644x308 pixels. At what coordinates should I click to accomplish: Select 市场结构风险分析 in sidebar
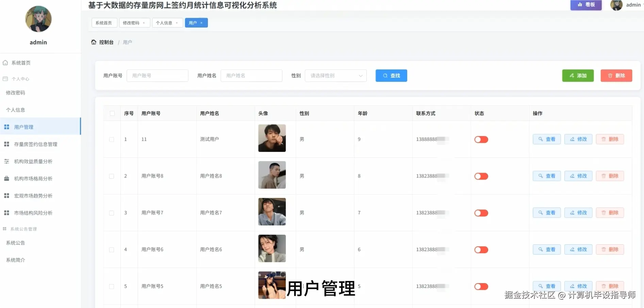tap(33, 213)
